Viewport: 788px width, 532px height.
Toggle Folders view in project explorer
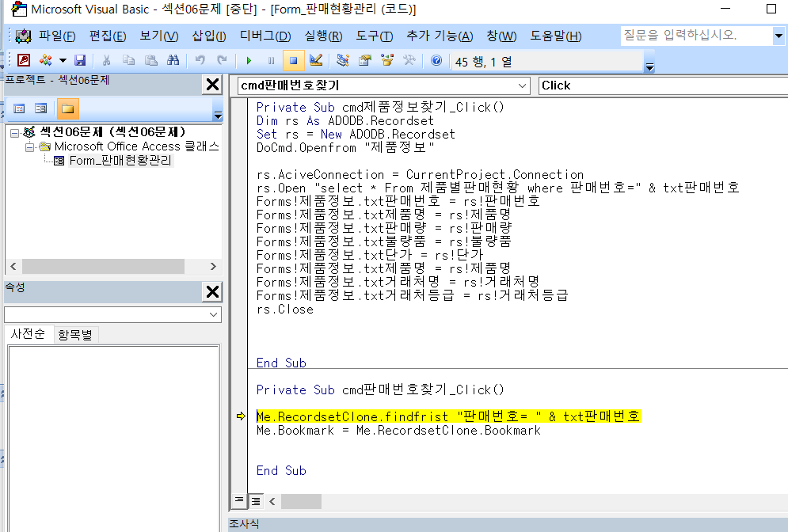click(x=67, y=108)
